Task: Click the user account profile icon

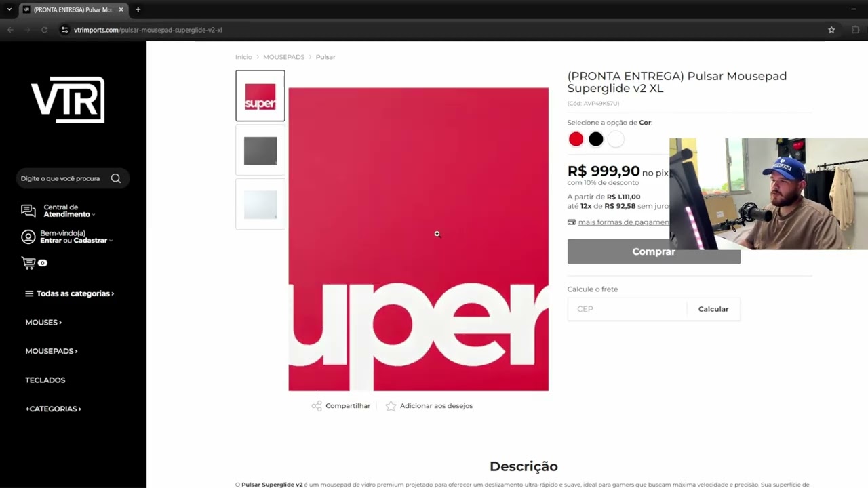Action: pos(28,237)
